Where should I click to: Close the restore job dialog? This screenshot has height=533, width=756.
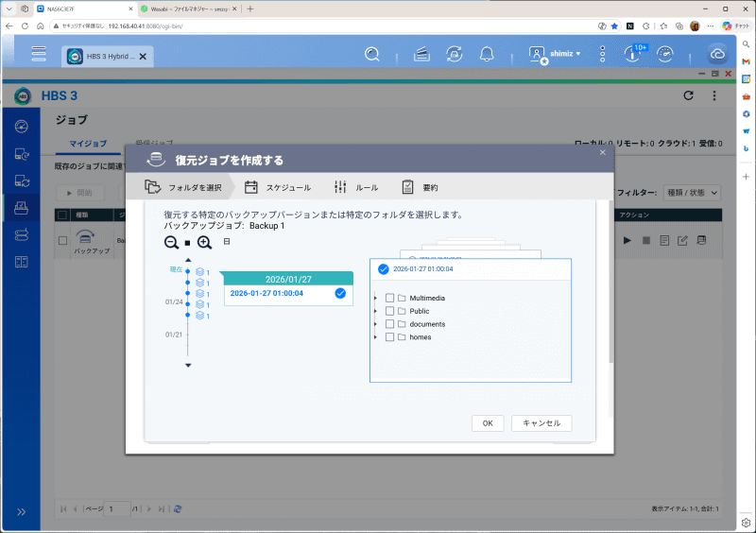[603, 152]
